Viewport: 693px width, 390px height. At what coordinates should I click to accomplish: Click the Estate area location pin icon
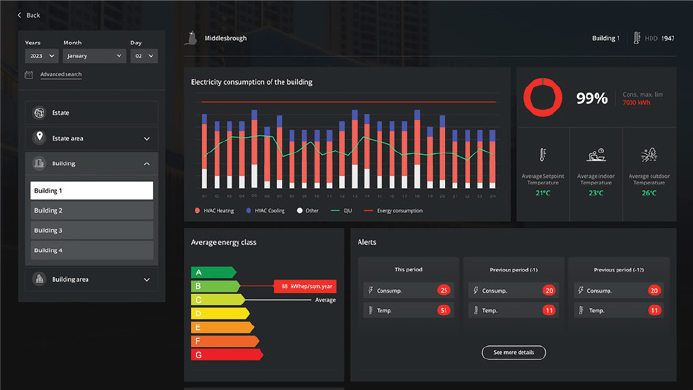(x=39, y=137)
